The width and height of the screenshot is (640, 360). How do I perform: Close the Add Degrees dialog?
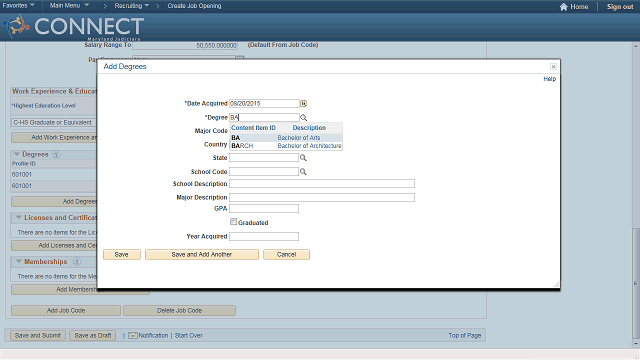(553, 67)
